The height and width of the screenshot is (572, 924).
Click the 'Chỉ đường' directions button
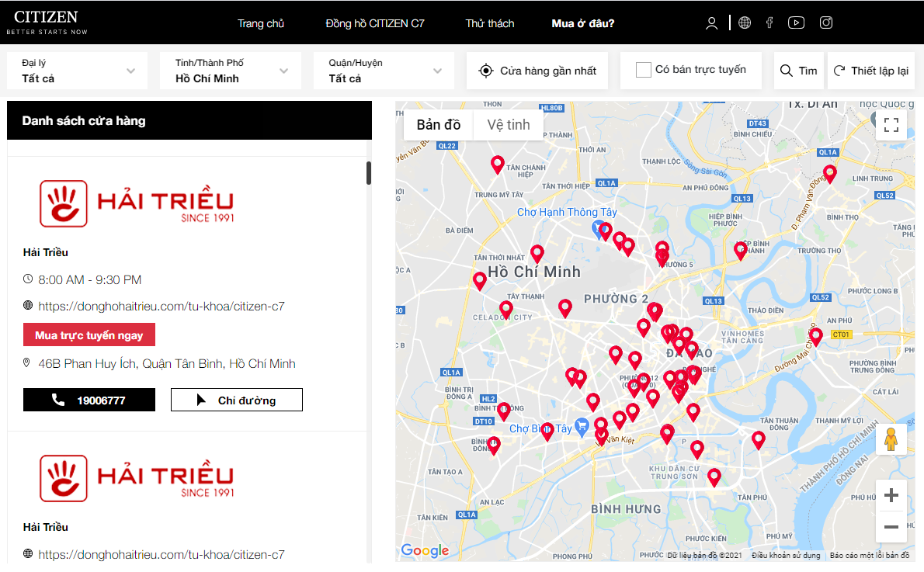[x=237, y=400]
